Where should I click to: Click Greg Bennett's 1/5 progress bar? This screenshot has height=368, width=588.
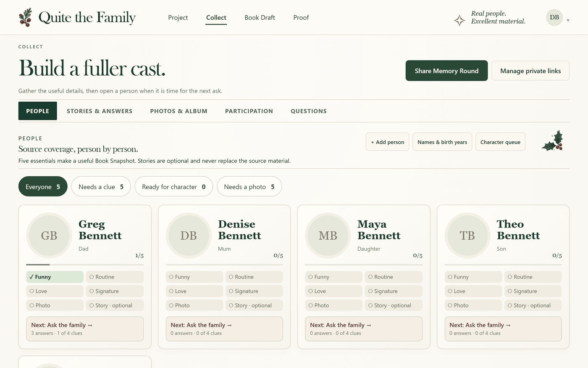85,265
